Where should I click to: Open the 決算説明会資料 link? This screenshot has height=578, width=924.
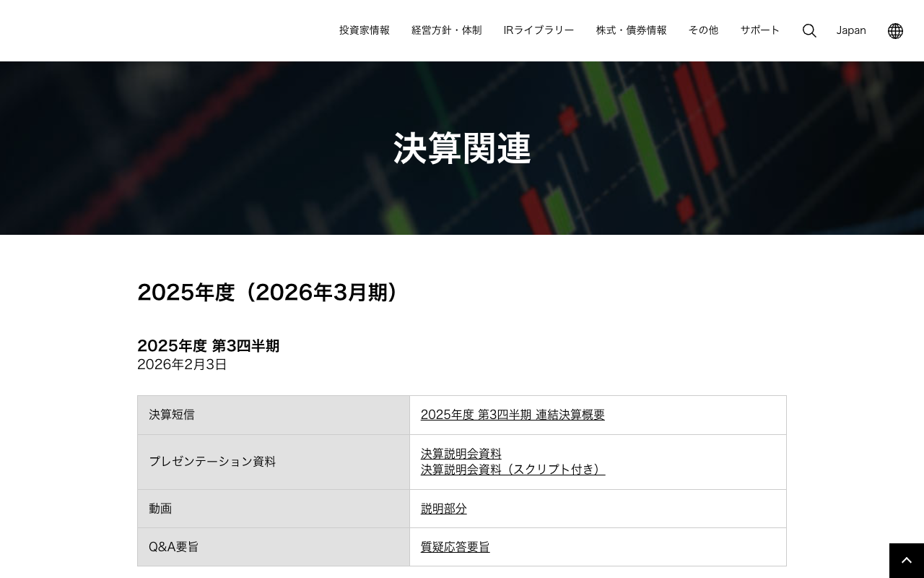[461, 454]
